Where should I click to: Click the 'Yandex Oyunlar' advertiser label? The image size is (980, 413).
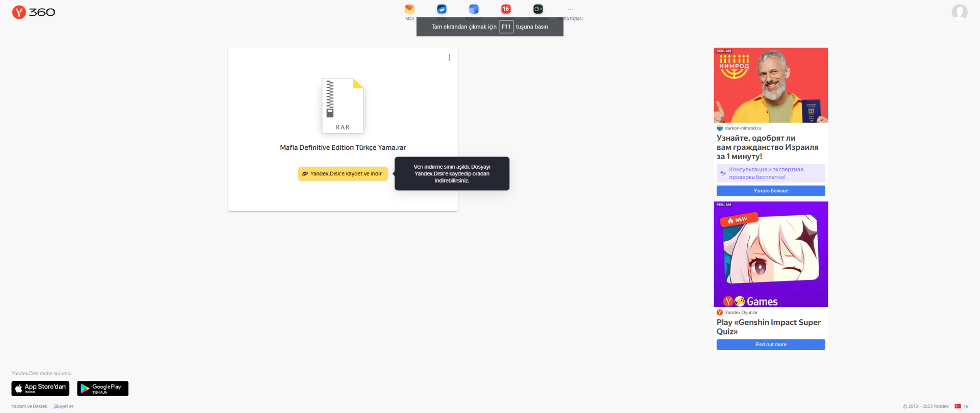click(x=741, y=313)
